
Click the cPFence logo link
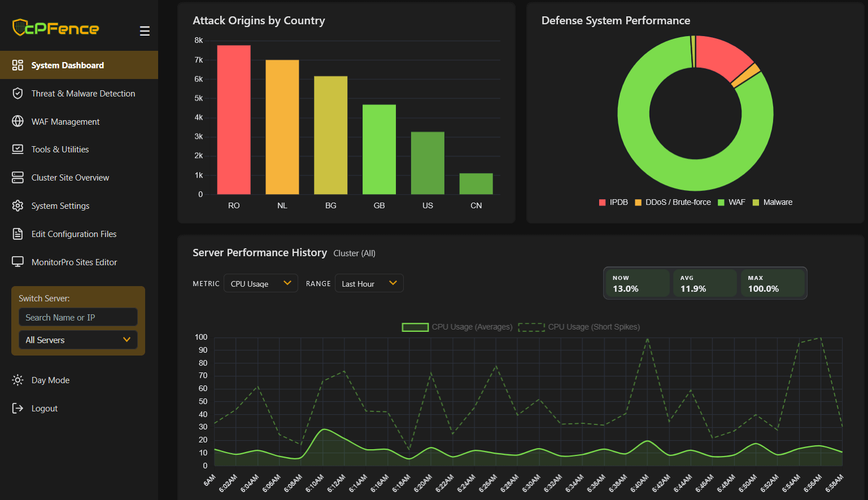(56, 28)
